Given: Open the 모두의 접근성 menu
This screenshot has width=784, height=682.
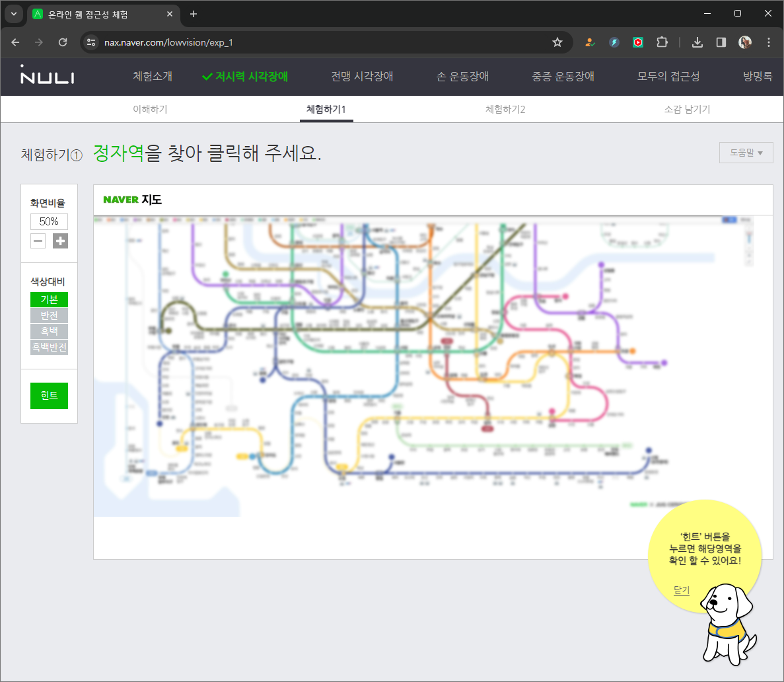Looking at the screenshot, I should tap(668, 76).
